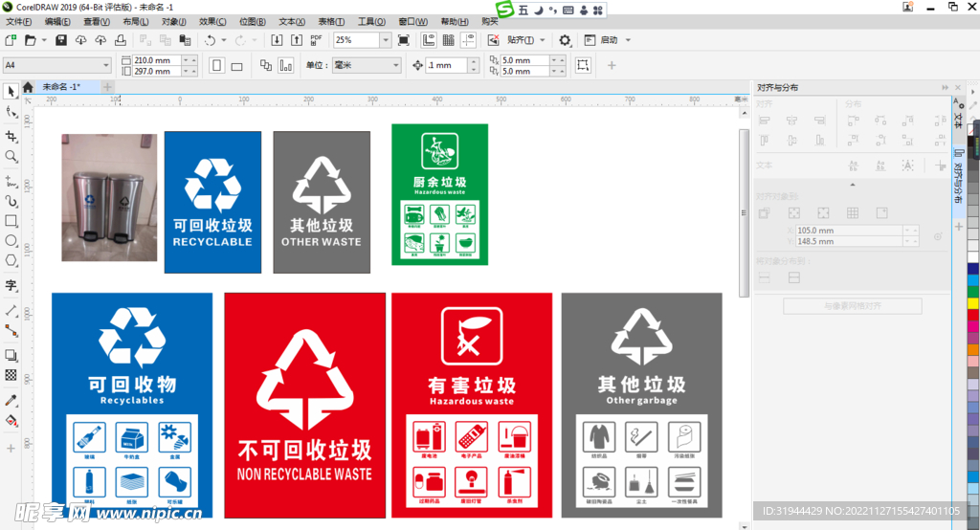Screen dimensions: 980x530
Task: Toggle show grid button in toolbar
Action: pos(448,40)
